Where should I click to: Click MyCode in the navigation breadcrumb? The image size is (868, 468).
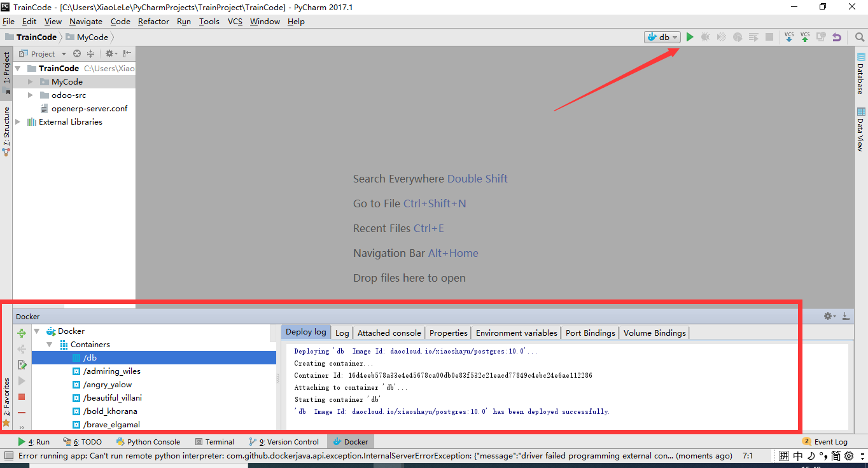tap(87, 37)
